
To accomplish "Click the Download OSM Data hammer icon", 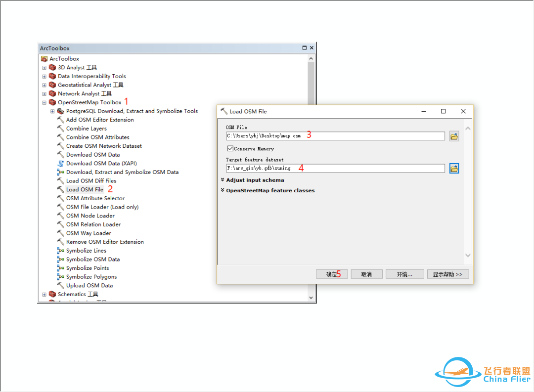I will 61,155.
